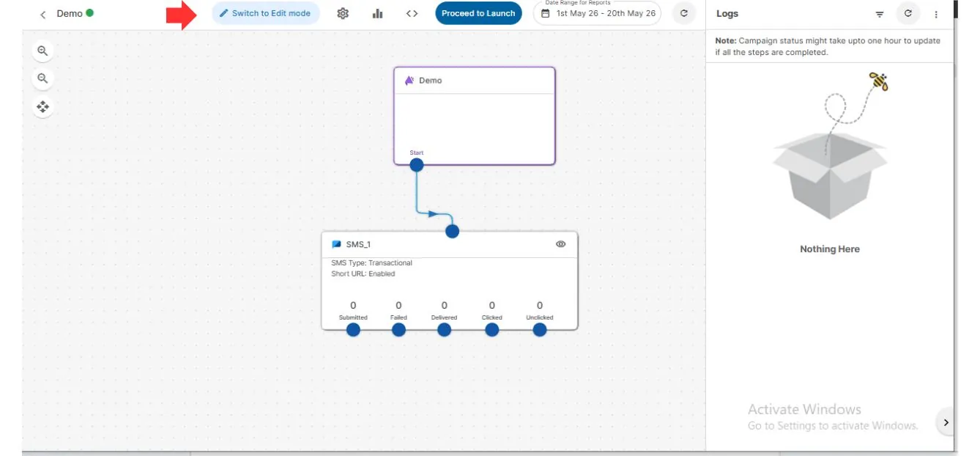Click the Demo node purple icon

click(x=409, y=81)
